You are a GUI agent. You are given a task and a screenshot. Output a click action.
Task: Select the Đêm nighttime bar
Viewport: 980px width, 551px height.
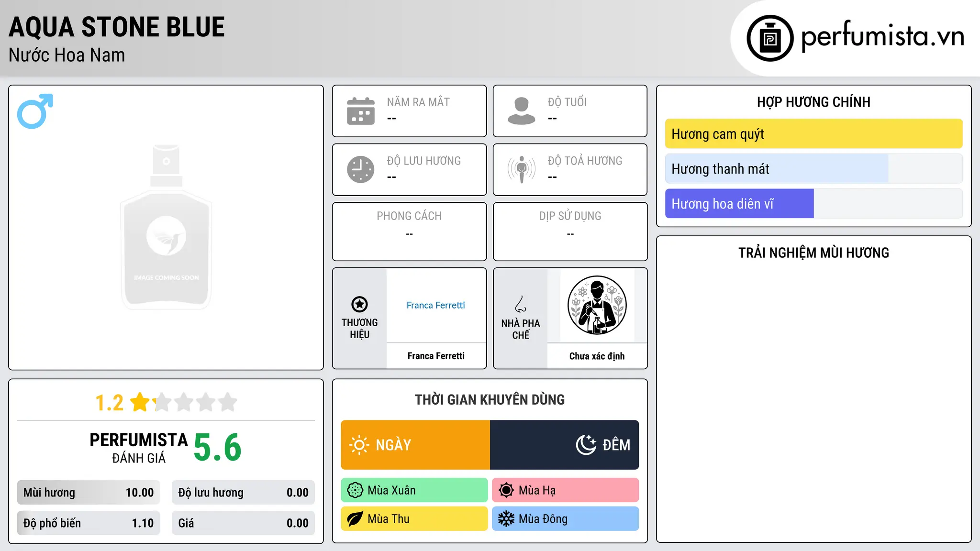click(x=565, y=445)
